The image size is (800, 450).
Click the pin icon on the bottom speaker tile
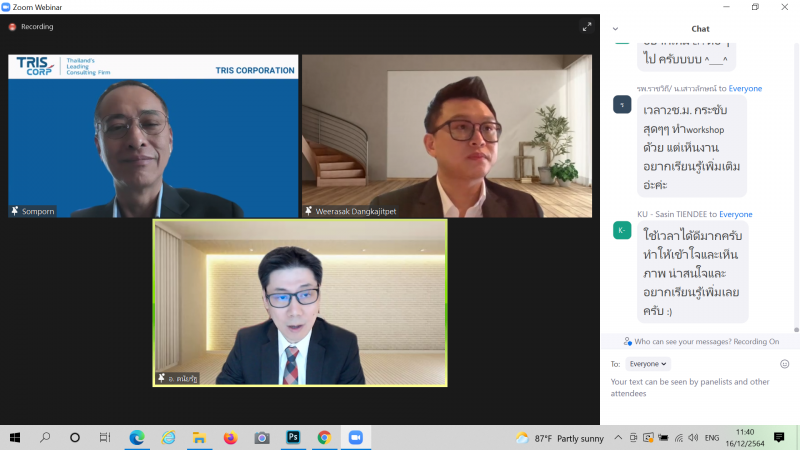(161, 378)
